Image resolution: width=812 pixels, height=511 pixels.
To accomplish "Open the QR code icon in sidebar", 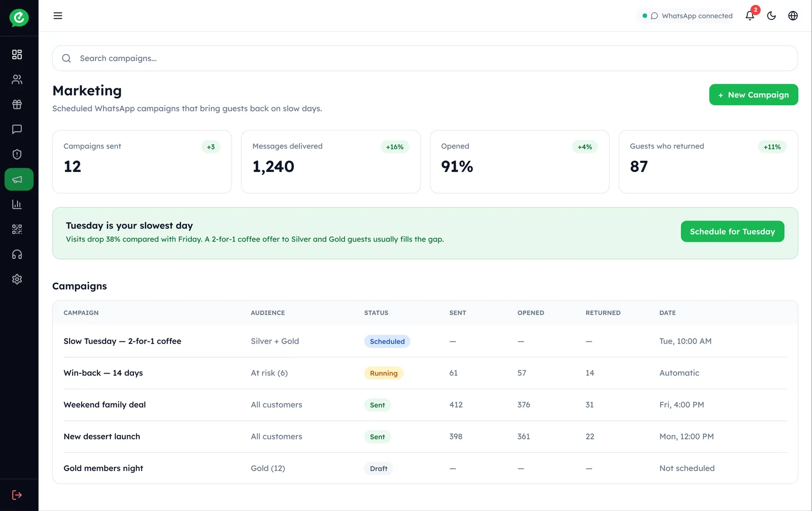I will point(17,229).
